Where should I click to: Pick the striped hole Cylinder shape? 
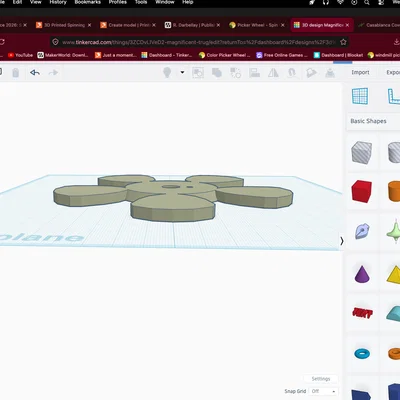tap(394, 152)
